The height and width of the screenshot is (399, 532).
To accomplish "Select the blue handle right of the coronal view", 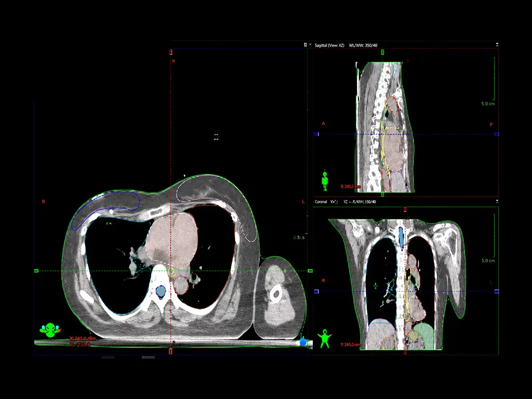I will click(497, 291).
